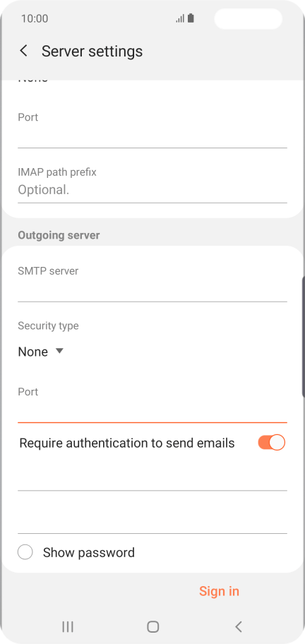305x644 pixels.
Task: Go back using the header arrow
Action: (24, 52)
